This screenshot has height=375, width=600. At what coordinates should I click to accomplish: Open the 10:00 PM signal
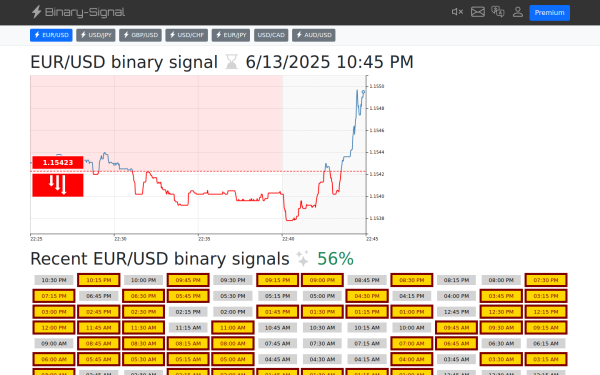pos(143,280)
